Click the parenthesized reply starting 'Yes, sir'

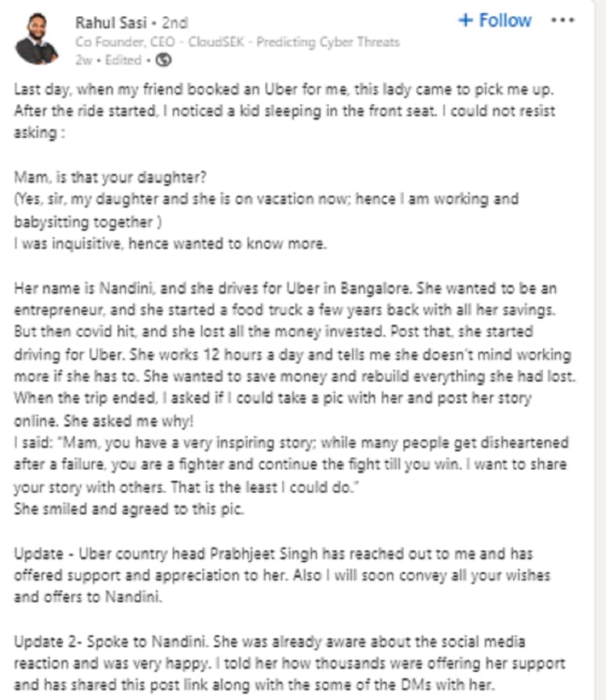click(x=267, y=208)
